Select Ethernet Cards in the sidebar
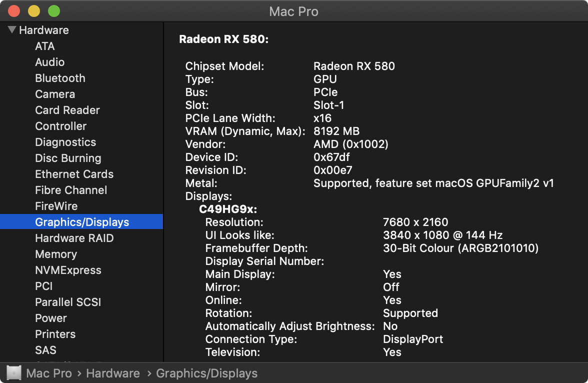The image size is (588, 383). pos(74,174)
